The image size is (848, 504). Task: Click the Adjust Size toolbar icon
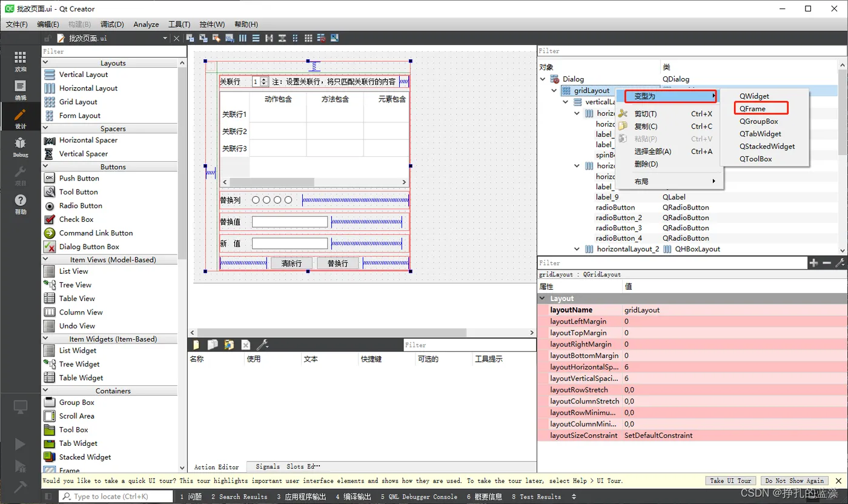(x=334, y=38)
